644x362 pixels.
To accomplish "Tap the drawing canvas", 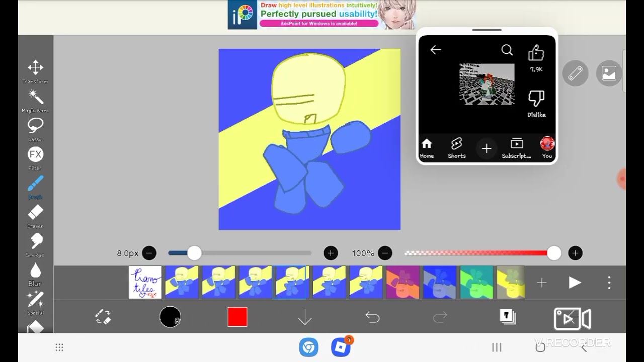I will (309, 139).
